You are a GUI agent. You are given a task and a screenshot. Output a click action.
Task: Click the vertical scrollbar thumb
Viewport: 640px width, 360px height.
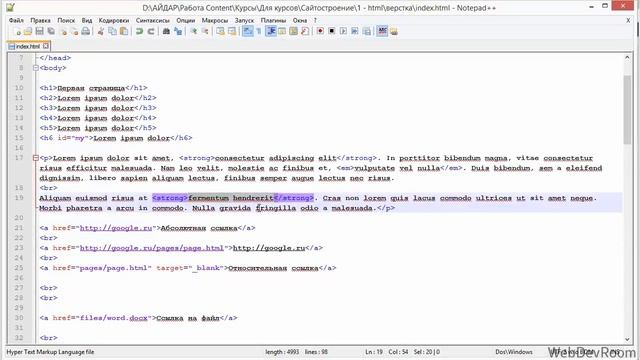tap(627, 110)
